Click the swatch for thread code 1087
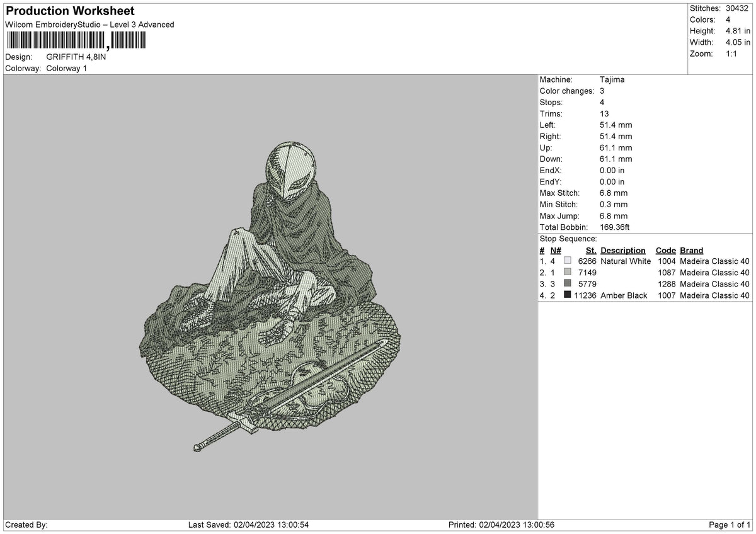Screen dimensions: 756x534 click(x=568, y=272)
